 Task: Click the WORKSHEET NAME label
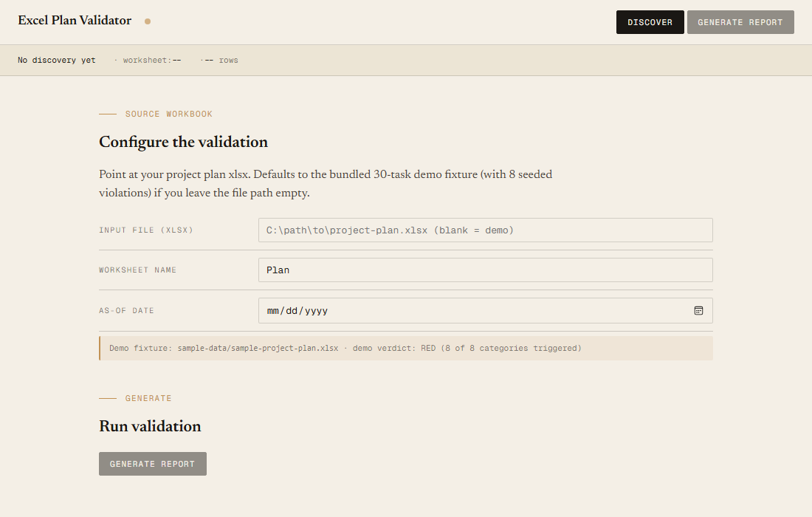pyautogui.click(x=138, y=270)
